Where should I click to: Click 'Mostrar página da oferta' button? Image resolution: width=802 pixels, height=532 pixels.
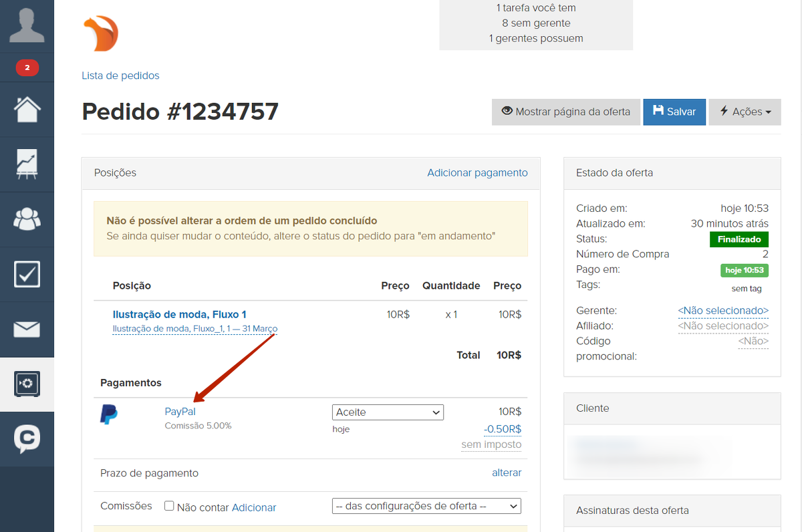565,112
